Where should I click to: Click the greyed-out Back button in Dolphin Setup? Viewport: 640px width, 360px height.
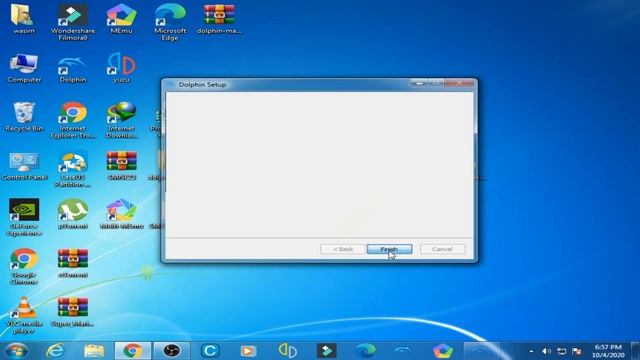coord(343,249)
